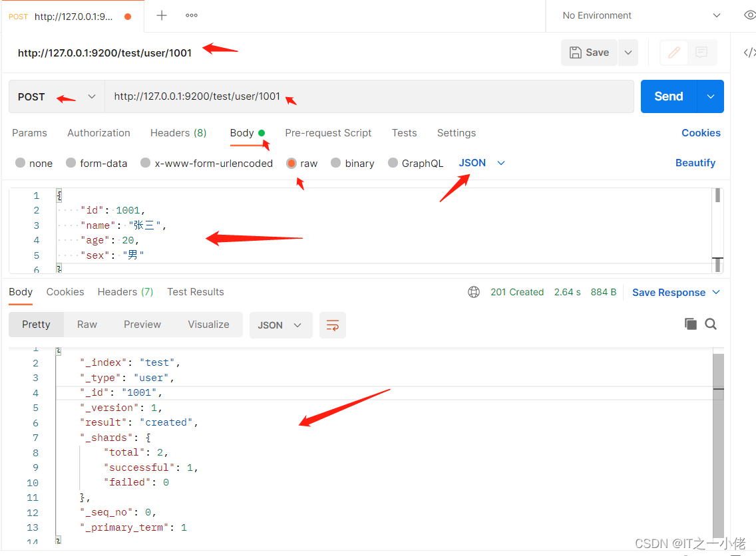Open the response JSON format dropdown
Viewport: 756px width, 556px height.
coord(280,325)
